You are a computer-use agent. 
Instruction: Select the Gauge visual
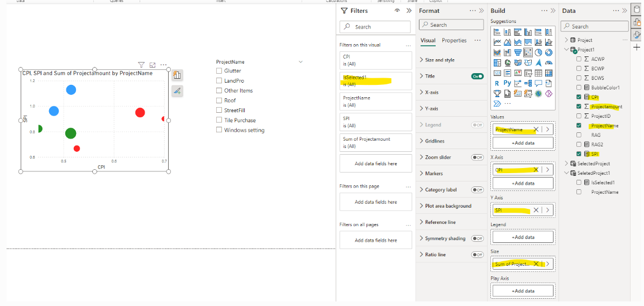click(548, 63)
